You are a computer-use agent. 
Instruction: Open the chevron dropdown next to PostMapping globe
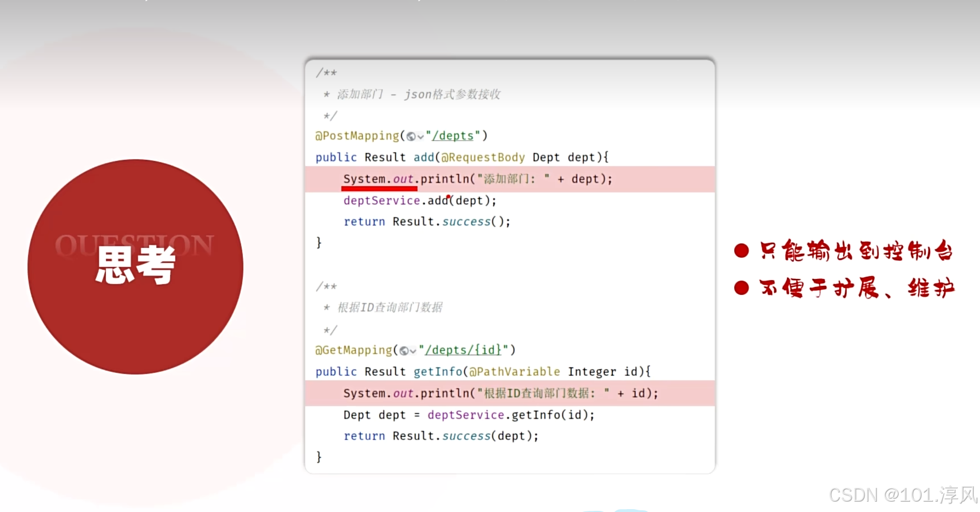pos(421,137)
